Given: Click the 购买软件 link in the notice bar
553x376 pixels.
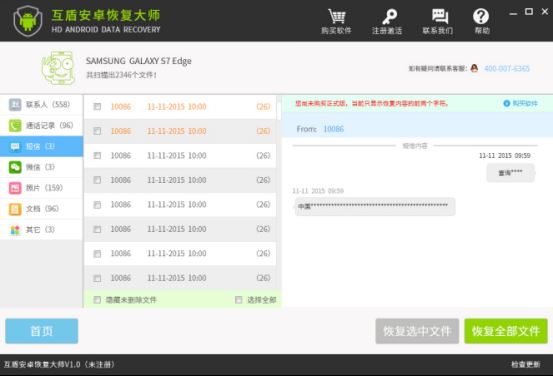Looking at the screenshot, I should [525, 103].
